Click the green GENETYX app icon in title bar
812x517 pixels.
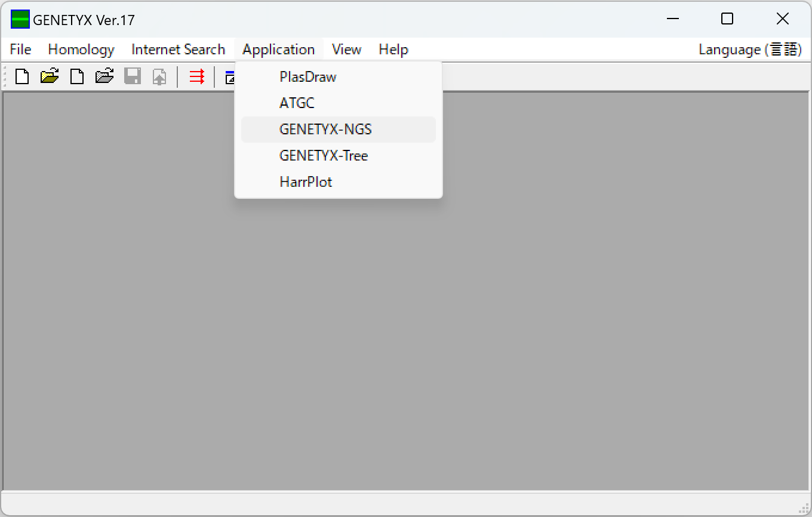click(20, 20)
